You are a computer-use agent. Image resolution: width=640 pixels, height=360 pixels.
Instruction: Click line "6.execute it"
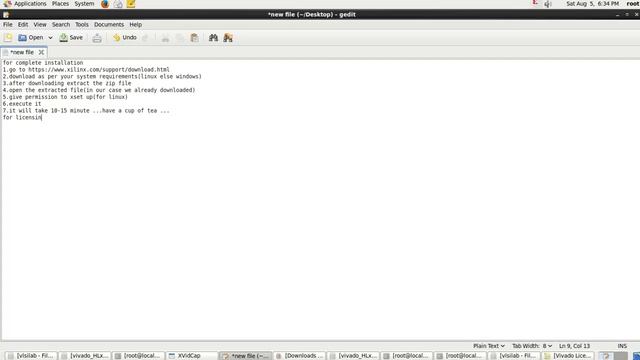point(22,104)
